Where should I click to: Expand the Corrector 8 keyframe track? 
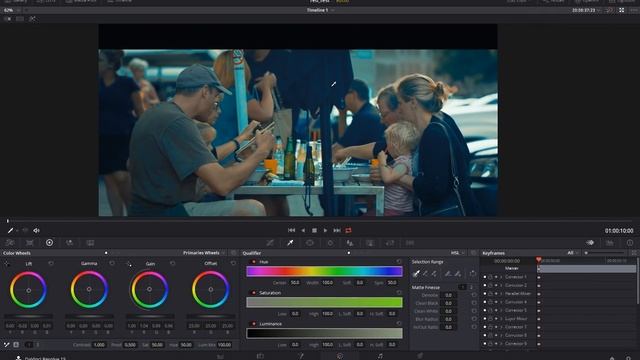click(501, 335)
